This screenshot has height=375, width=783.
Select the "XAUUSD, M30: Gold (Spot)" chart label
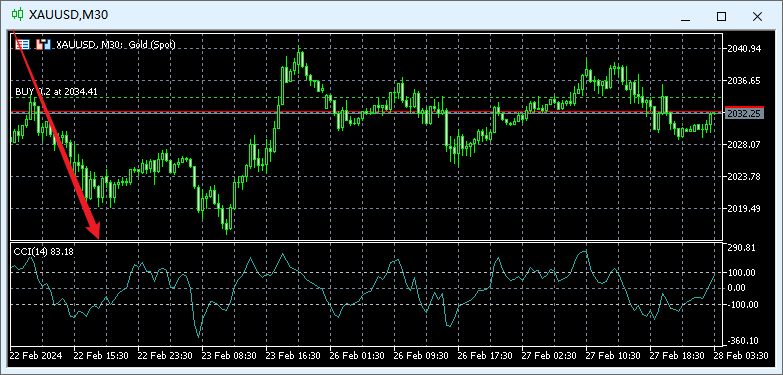point(115,44)
